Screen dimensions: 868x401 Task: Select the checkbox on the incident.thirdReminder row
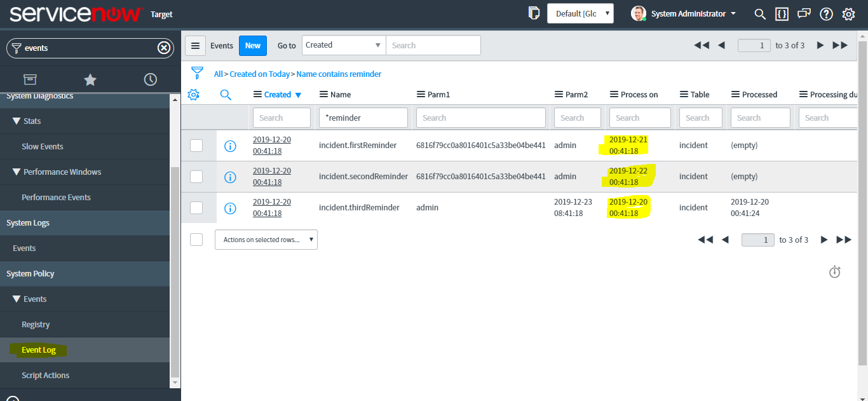(x=196, y=208)
